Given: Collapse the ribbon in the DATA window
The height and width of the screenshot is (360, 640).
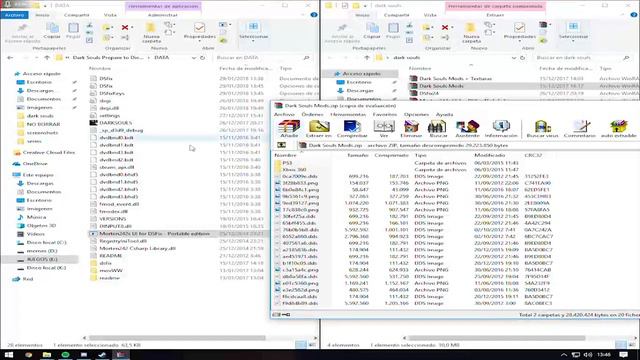Looking at the screenshot, I should (303, 15).
